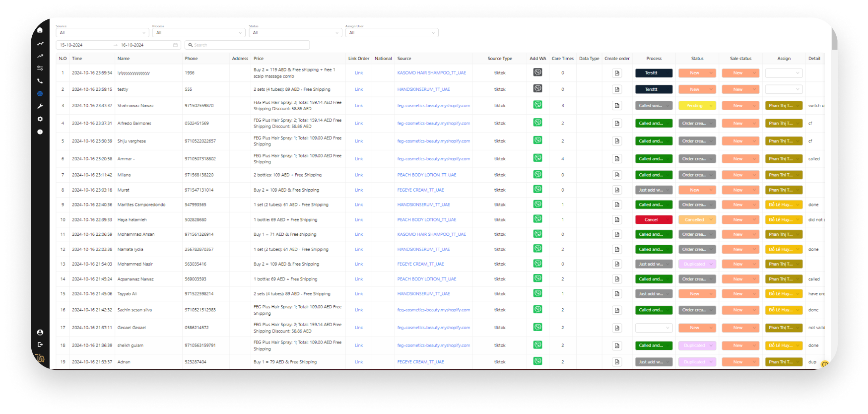This screenshot has height=414, width=868.
Task: Click the Search input field
Action: pyautogui.click(x=247, y=45)
